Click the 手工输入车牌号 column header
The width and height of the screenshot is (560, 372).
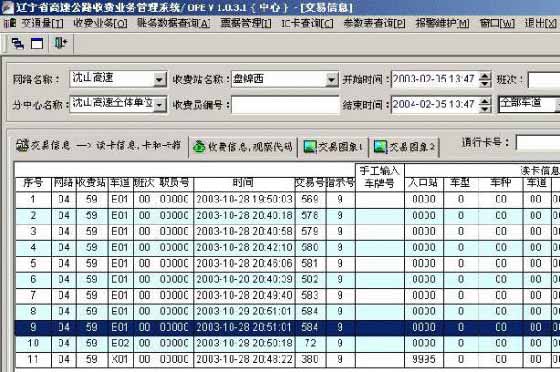tap(380, 177)
